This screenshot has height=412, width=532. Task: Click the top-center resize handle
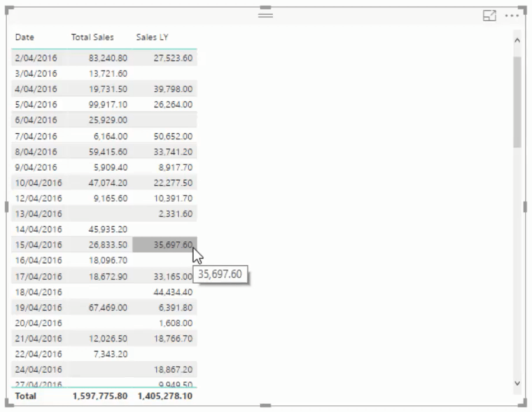point(265,7)
